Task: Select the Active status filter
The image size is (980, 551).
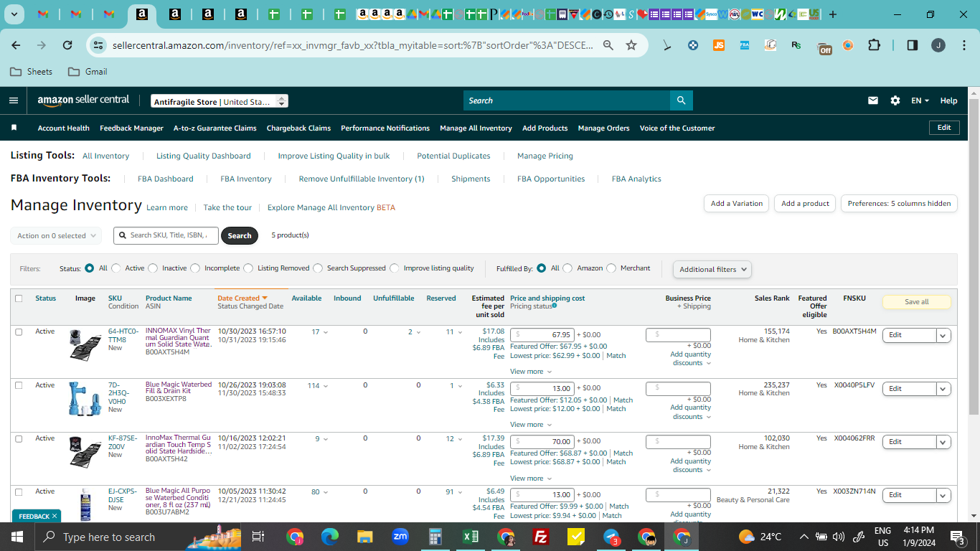Action: pyautogui.click(x=116, y=268)
